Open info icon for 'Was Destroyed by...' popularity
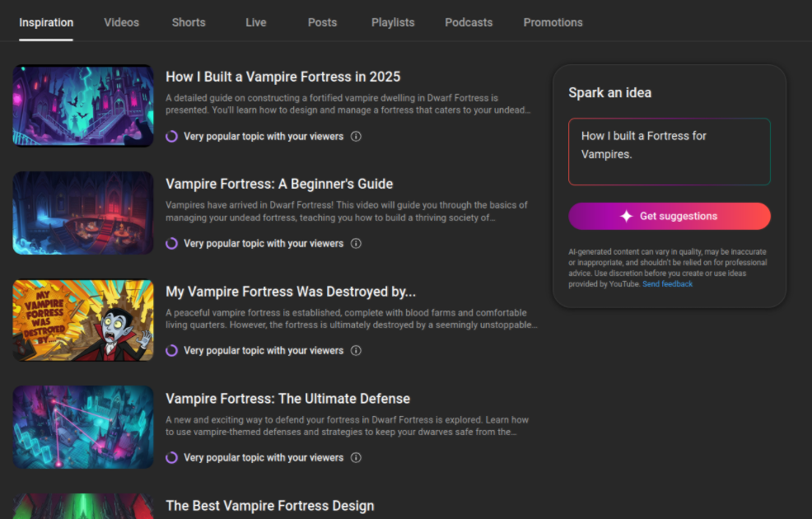Image resolution: width=812 pixels, height=519 pixels. [x=356, y=351]
